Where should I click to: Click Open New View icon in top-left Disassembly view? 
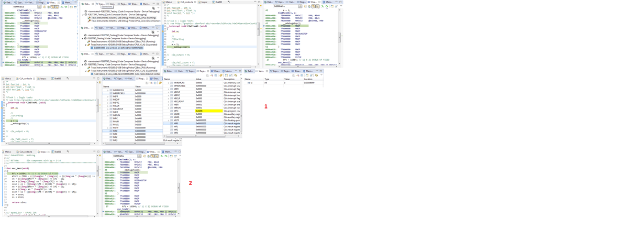tap(71, 7)
